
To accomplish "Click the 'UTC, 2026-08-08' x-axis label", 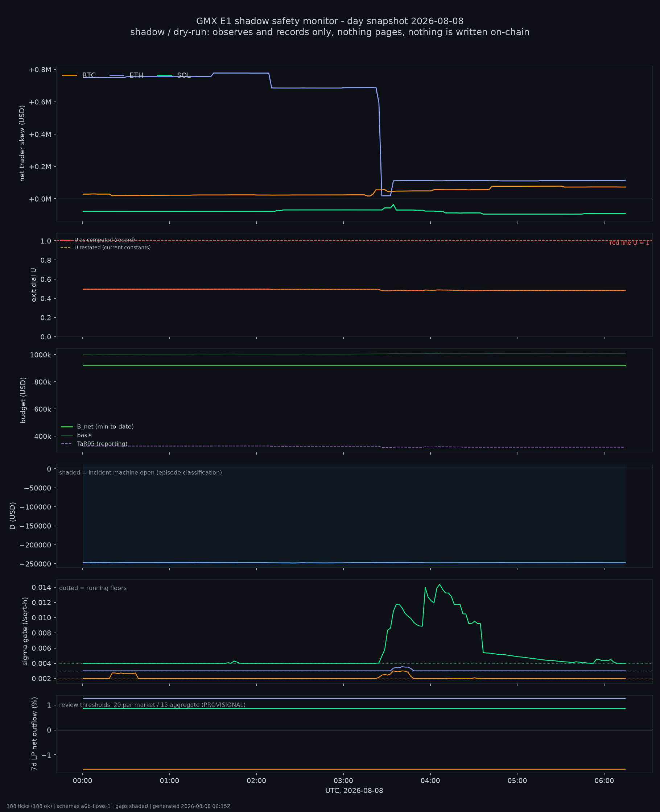I will click(354, 791).
